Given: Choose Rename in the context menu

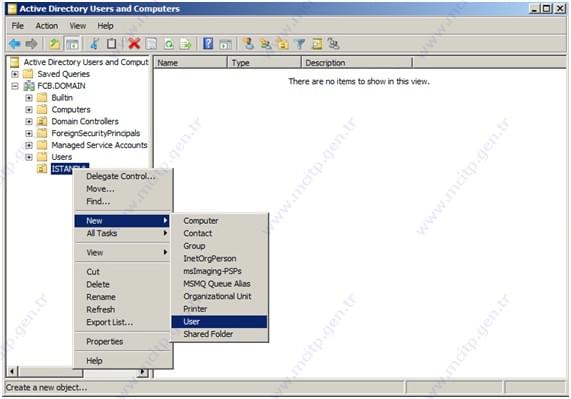Looking at the screenshot, I should pyautogui.click(x=122, y=297).
